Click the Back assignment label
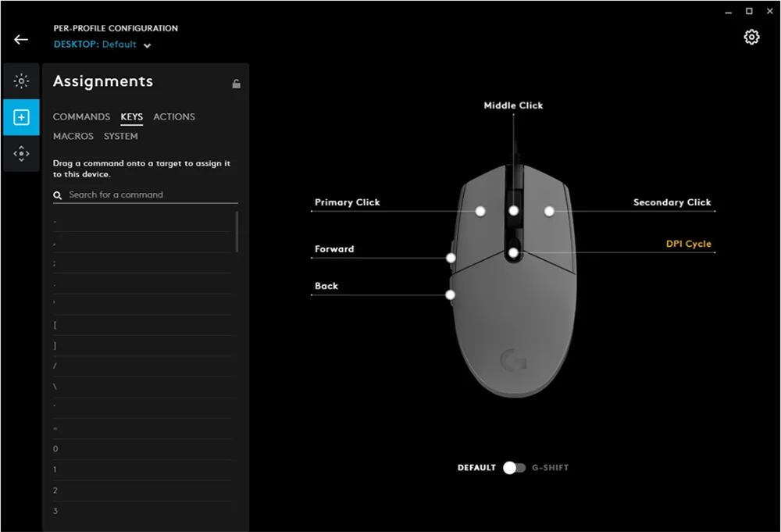781x532 pixels. (x=326, y=286)
